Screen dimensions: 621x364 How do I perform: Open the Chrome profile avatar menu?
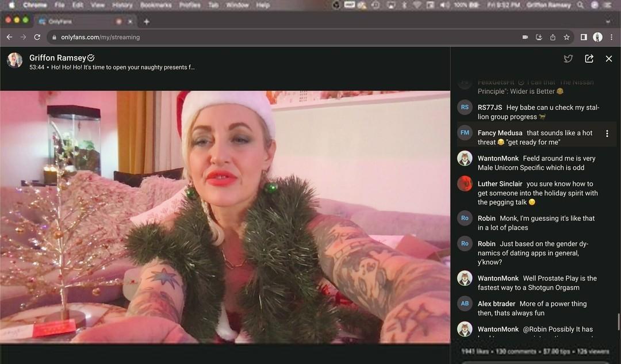click(x=597, y=37)
